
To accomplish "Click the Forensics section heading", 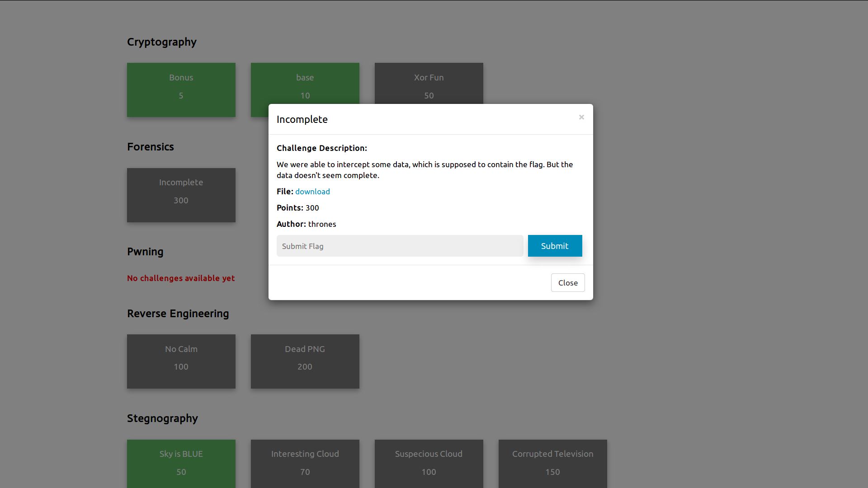I will point(150,147).
